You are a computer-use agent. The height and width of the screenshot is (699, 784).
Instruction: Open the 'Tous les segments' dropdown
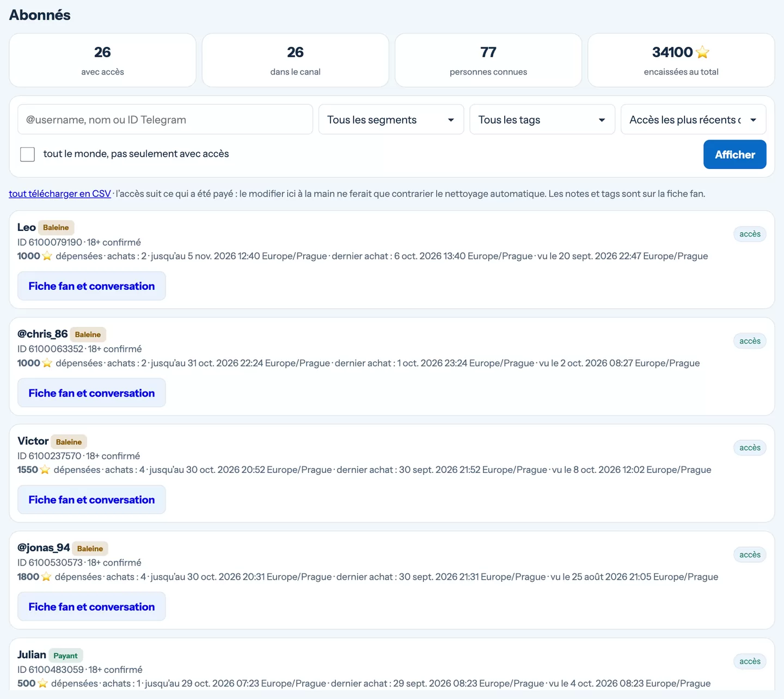(x=391, y=119)
